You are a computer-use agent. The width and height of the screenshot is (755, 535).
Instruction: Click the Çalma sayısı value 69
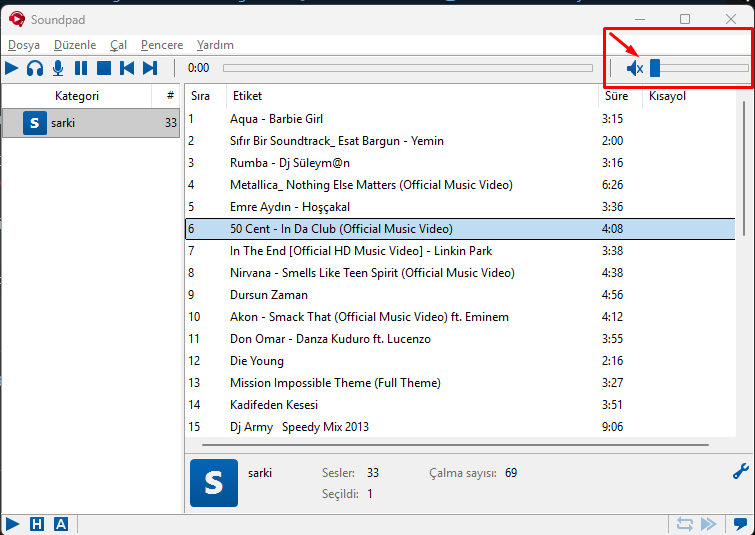pos(511,473)
